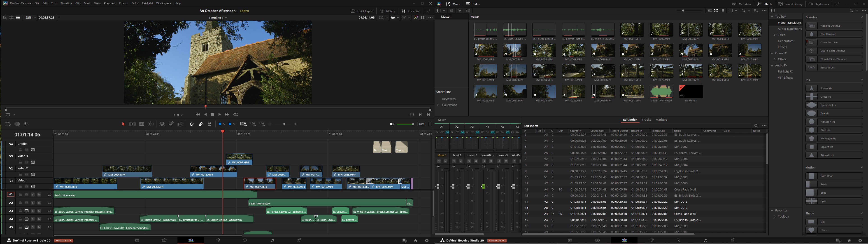Click the search icon in Edit Index
This screenshot has height=244, width=868.
point(756,126)
